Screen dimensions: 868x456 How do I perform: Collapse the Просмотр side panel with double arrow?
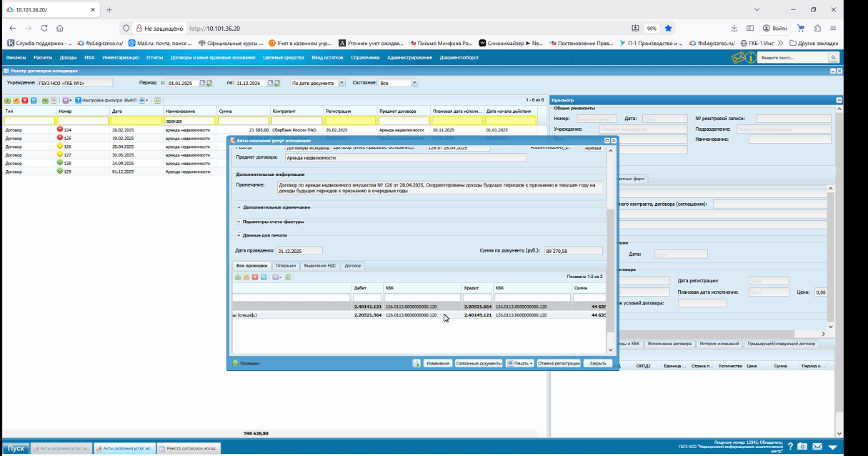[x=839, y=100]
